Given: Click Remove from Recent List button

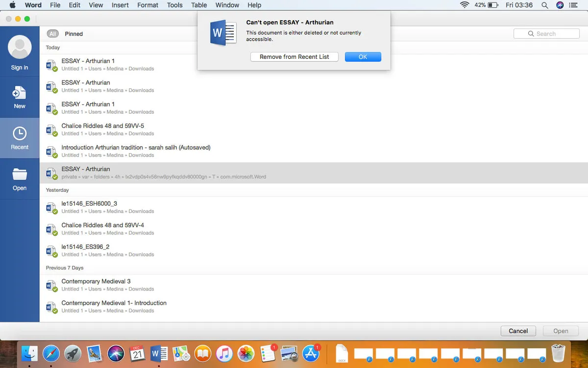Looking at the screenshot, I should [x=294, y=57].
